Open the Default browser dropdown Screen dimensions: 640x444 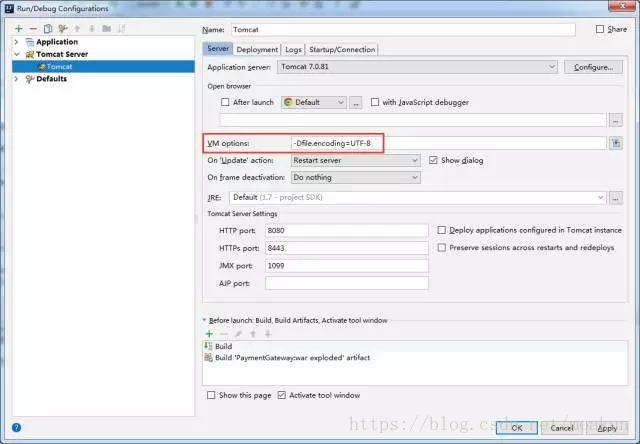coord(314,102)
